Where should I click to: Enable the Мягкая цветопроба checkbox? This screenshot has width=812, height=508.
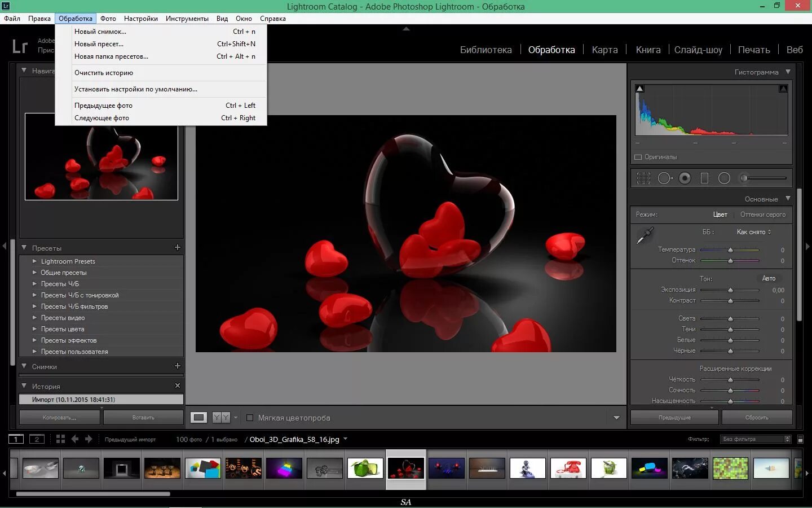[250, 418]
